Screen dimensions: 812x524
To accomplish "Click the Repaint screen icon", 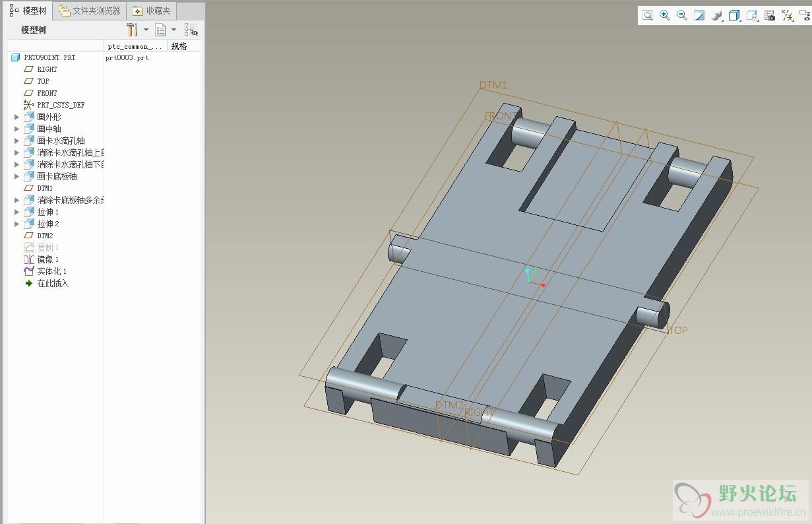I will point(699,16).
